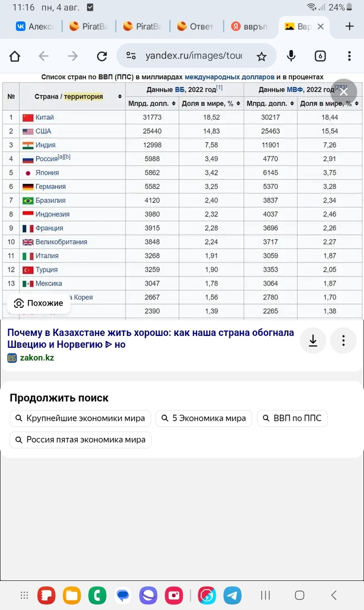
Task: Open Chrome's three-dot overflow menu
Action: 349,56
